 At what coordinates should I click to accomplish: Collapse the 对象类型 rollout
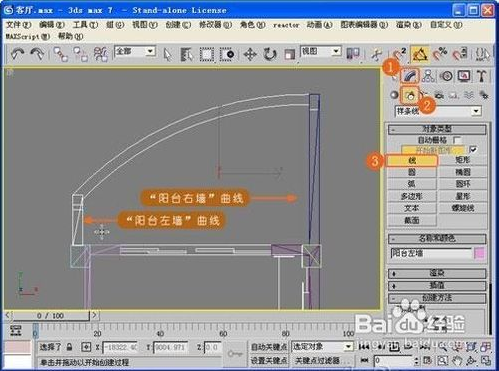click(x=437, y=129)
